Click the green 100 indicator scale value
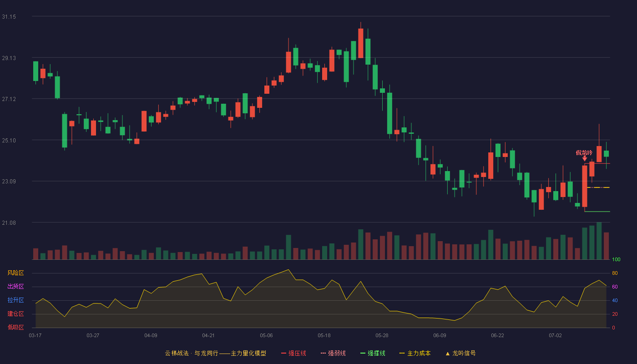The height and width of the screenshot is (364, 637). click(616, 259)
